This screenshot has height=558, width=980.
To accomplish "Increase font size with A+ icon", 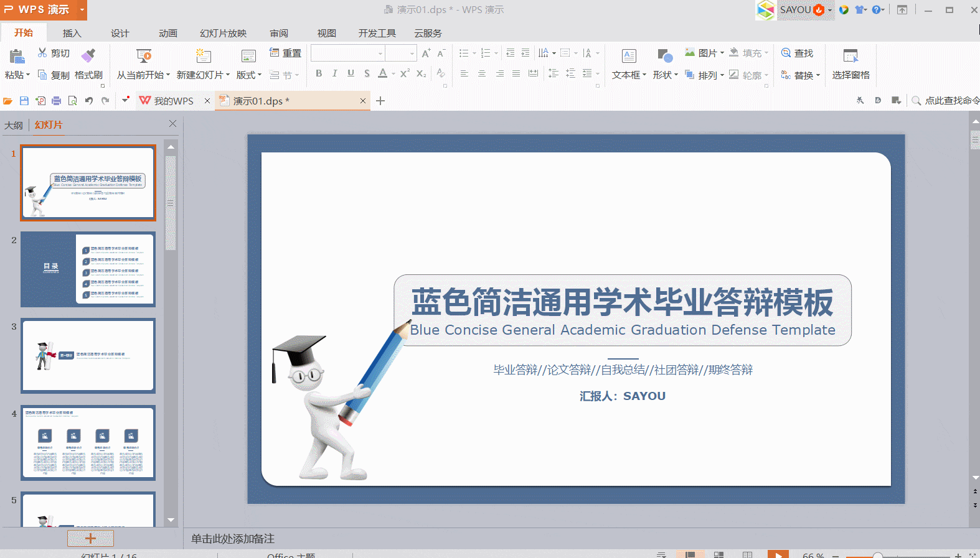I will click(426, 53).
